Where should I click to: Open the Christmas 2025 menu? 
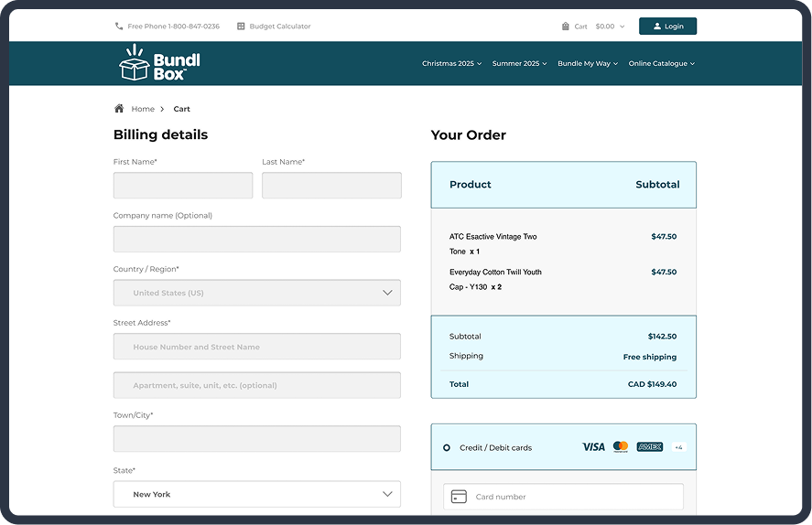(451, 63)
